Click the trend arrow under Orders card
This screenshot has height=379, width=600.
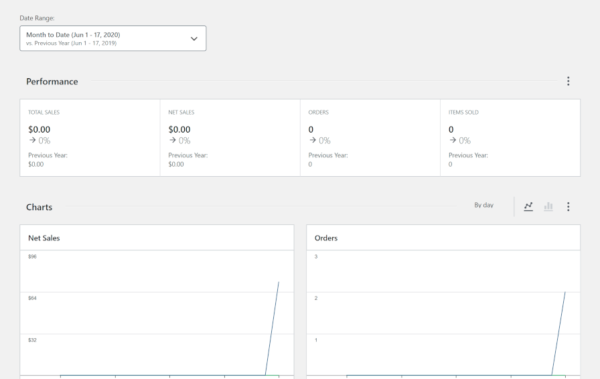313,140
